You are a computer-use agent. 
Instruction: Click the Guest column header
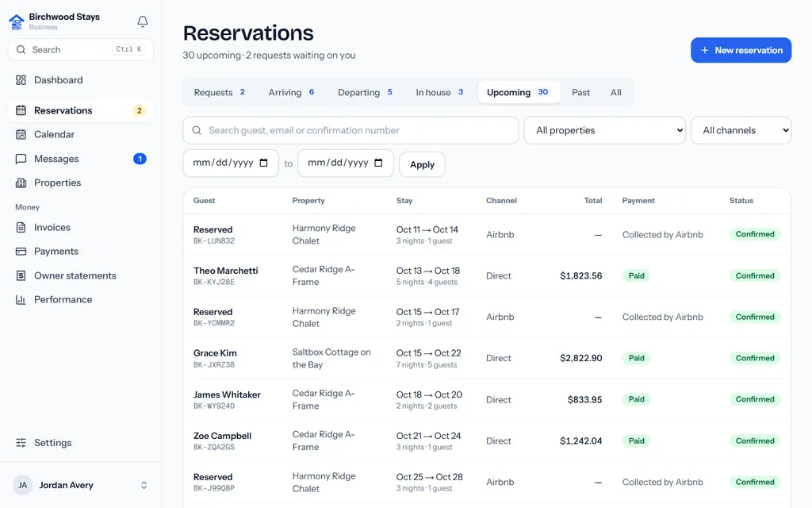click(204, 201)
